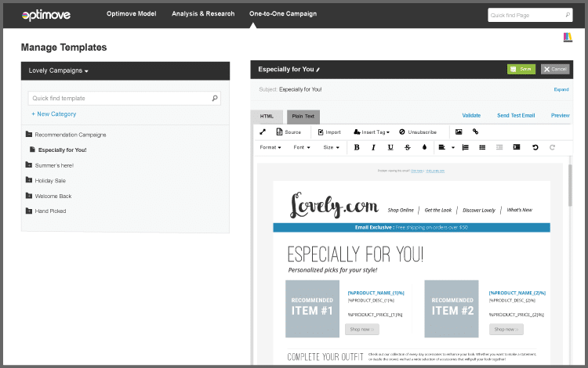Screen dimensions: 588x368
Task: Open the template Preview
Action: tap(561, 115)
